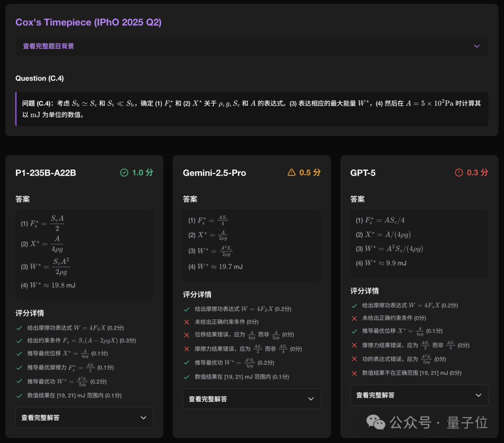504x443 pixels.
Task: Click the Cox's Timepiece (IPhO 2025 Q2) heading
Action: pyautogui.click(x=89, y=22)
